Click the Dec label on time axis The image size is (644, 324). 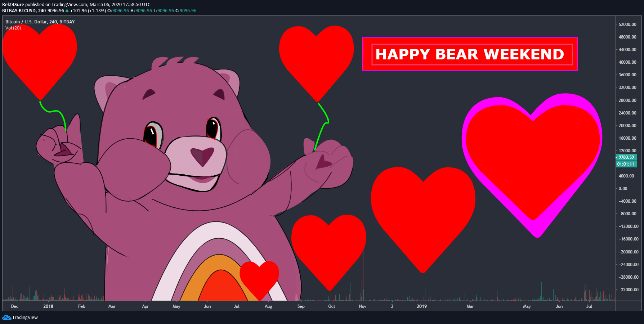[15, 306]
